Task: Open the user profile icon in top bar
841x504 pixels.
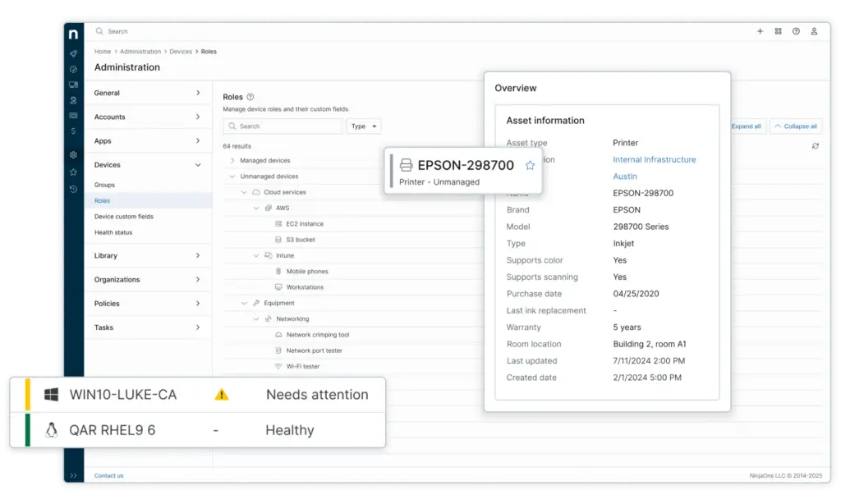Action: pyautogui.click(x=814, y=31)
